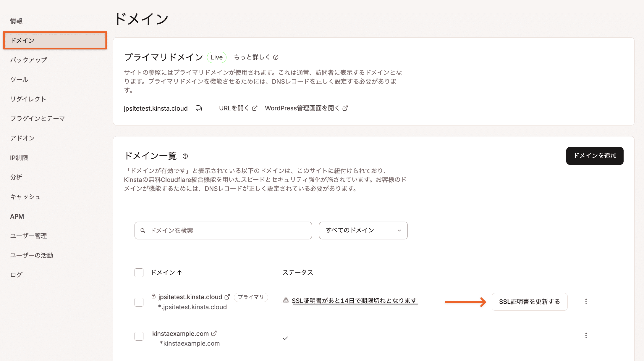Check the kinstaexample.com row checkbox
Viewport: 644px width, 361px height.
click(139, 336)
